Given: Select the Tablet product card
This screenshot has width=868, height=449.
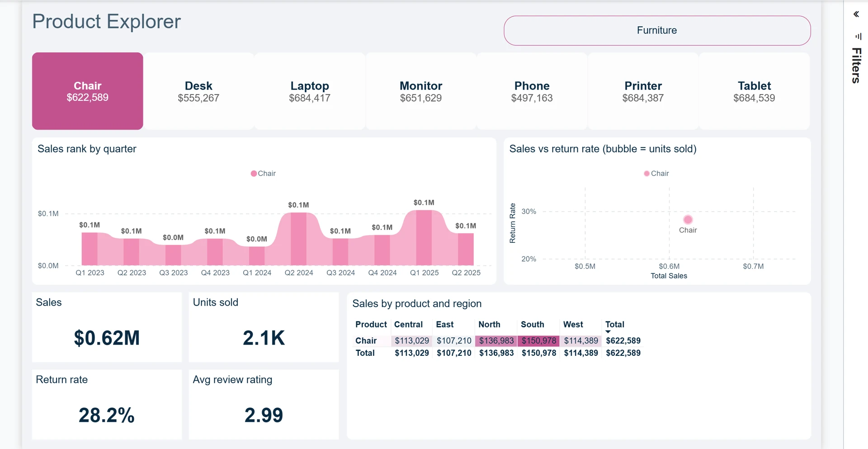Looking at the screenshot, I should (x=754, y=91).
